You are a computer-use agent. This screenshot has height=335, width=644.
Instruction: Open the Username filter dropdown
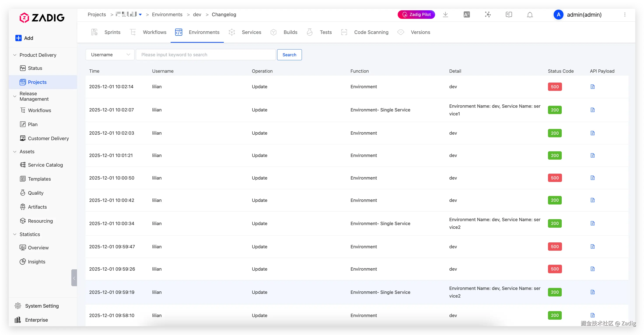(x=110, y=55)
